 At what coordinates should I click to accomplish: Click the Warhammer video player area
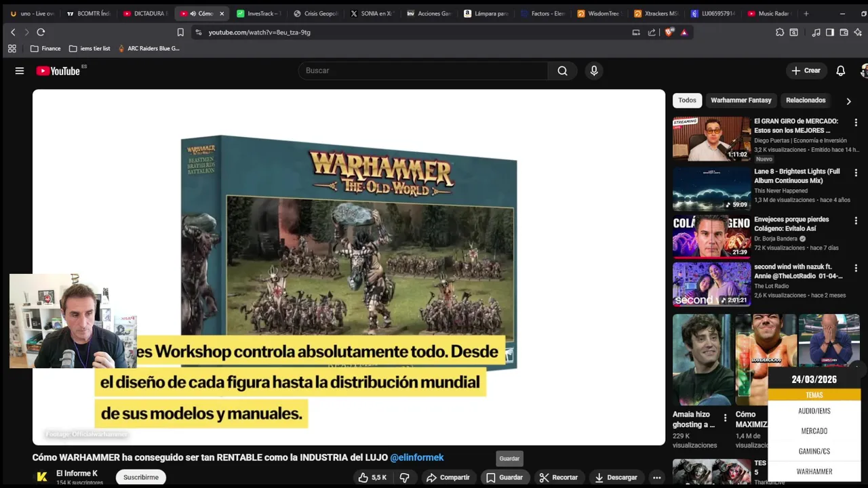pyautogui.click(x=349, y=267)
